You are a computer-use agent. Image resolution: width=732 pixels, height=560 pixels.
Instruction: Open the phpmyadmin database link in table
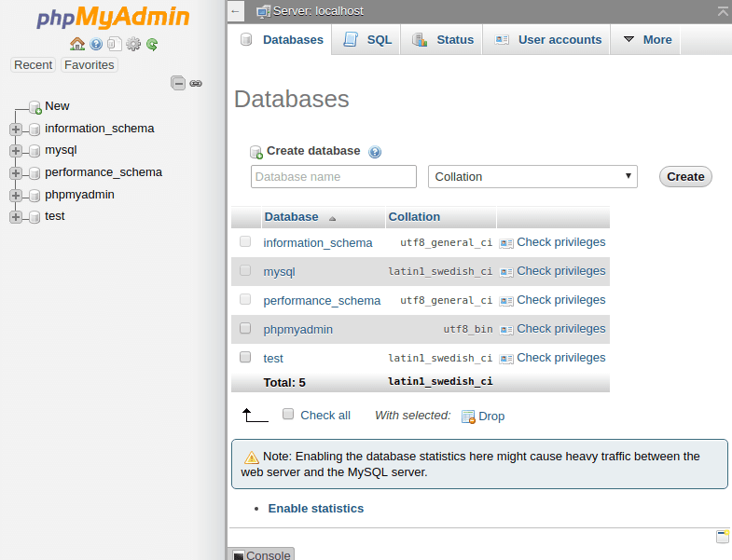(x=297, y=330)
